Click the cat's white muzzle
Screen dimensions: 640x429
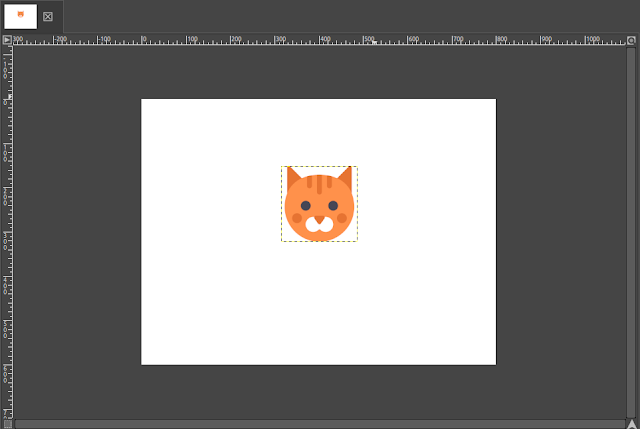pyautogui.click(x=319, y=224)
